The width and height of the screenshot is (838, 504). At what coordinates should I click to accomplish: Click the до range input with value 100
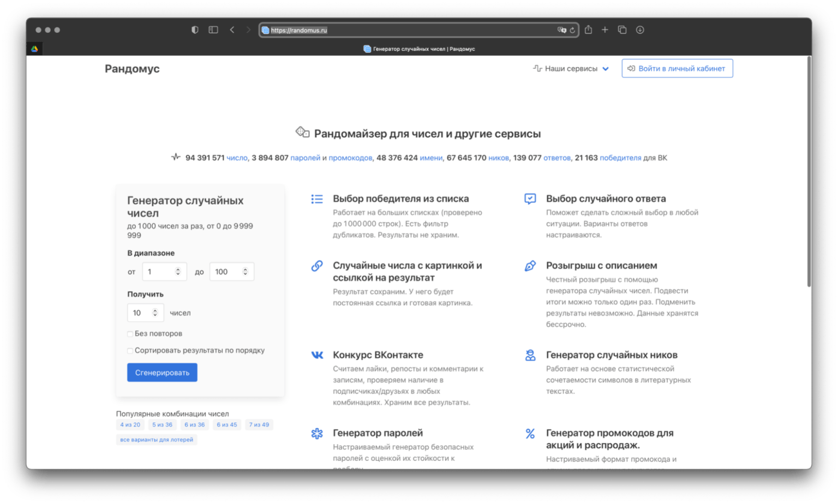(232, 272)
